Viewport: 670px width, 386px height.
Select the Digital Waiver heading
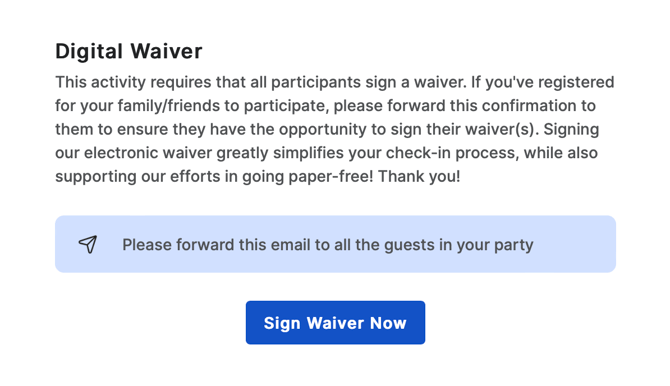pos(129,51)
